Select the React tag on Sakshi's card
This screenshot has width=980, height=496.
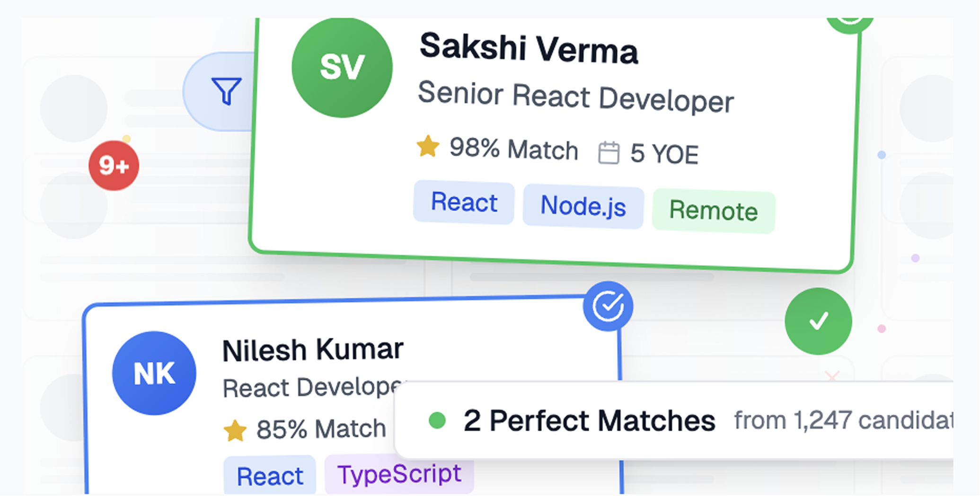tap(464, 203)
